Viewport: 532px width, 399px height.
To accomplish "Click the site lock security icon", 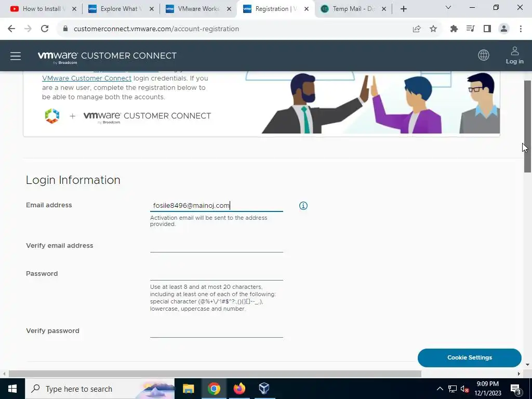I will point(65,29).
